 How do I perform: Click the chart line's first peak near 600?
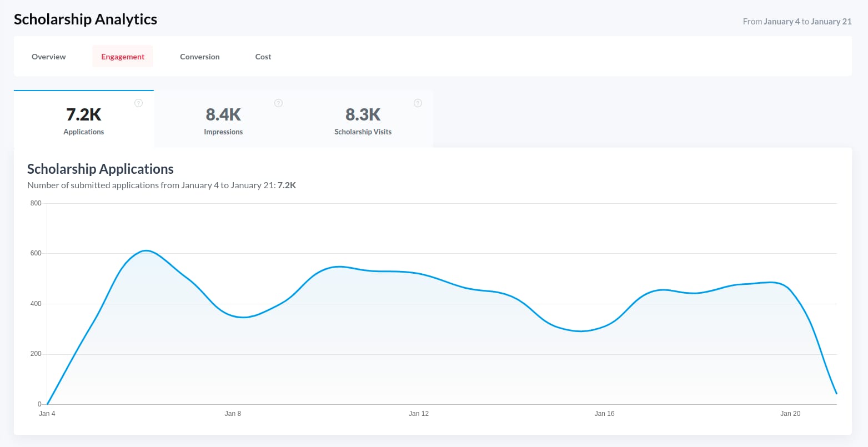145,250
